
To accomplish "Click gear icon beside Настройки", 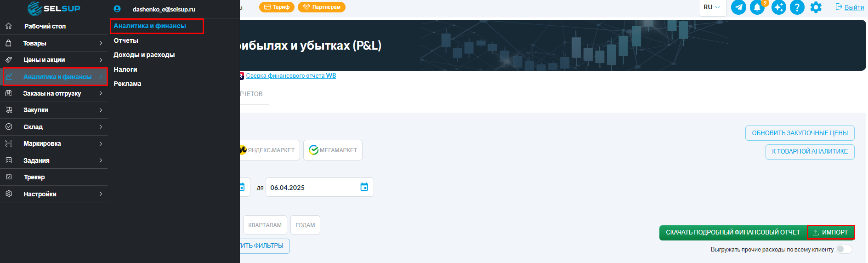I will pos(9,194).
